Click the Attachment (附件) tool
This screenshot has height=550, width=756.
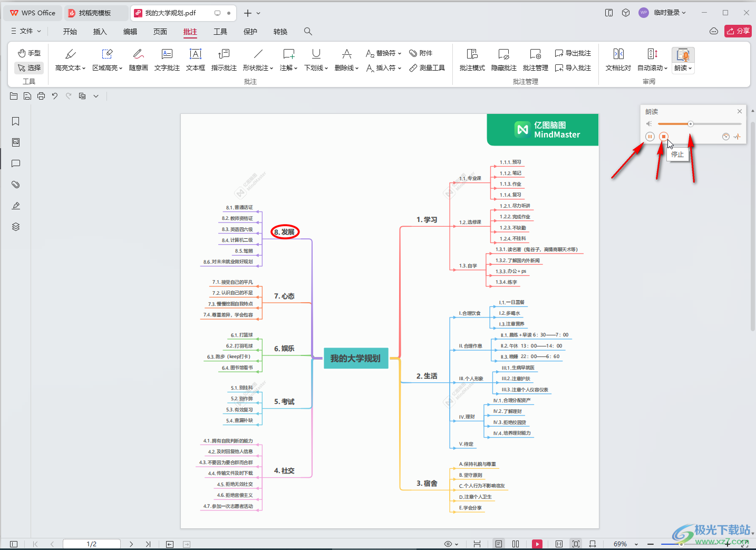[x=421, y=53]
